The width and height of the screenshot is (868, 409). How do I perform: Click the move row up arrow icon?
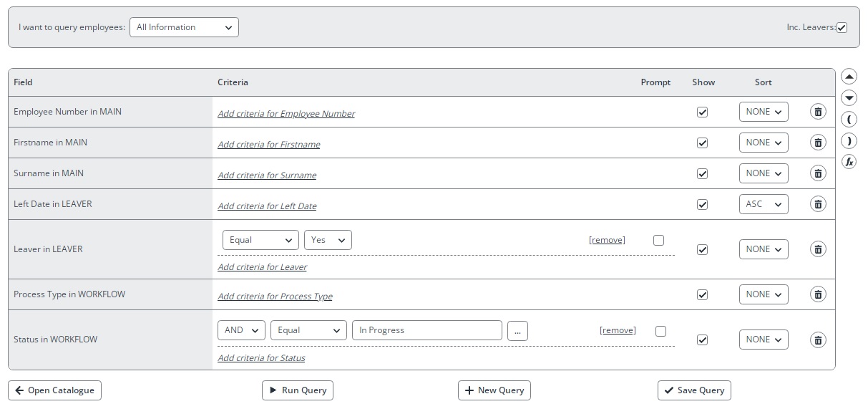tap(849, 77)
